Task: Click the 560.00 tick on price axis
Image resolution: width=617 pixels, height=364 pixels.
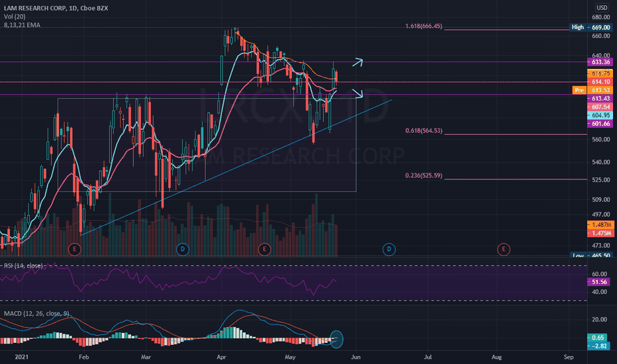Action: click(x=601, y=139)
